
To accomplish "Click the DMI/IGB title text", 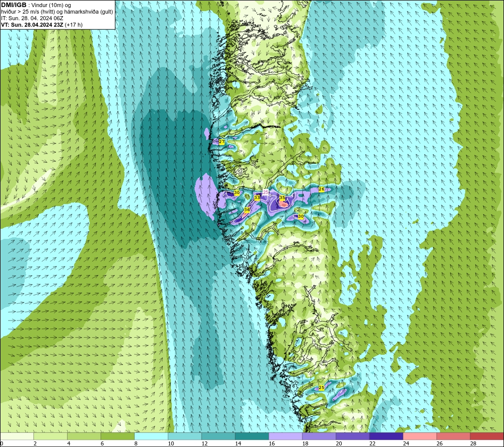I will pos(14,5).
